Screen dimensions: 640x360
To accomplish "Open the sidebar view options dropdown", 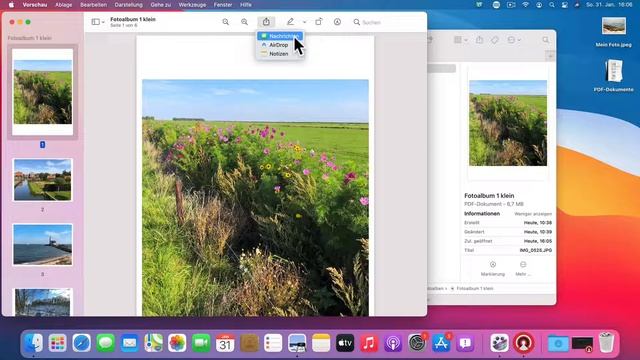I will pyautogui.click(x=98, y=22).
